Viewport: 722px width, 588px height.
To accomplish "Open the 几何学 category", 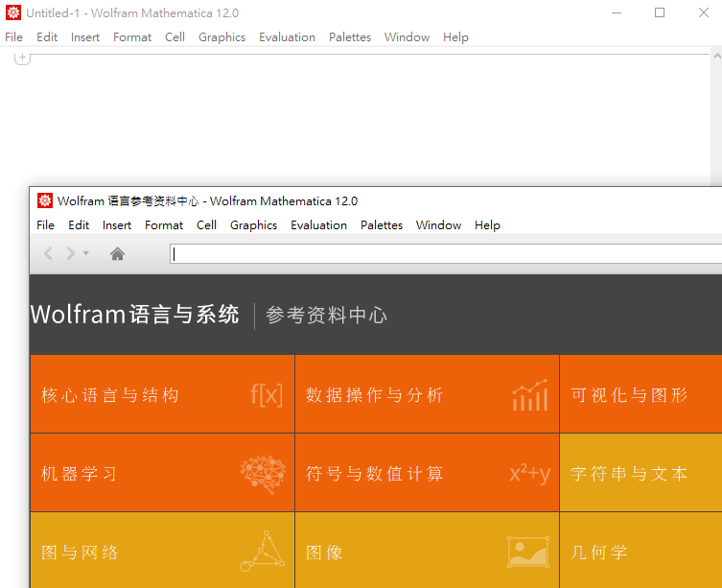I will click(x=640, y=551).
